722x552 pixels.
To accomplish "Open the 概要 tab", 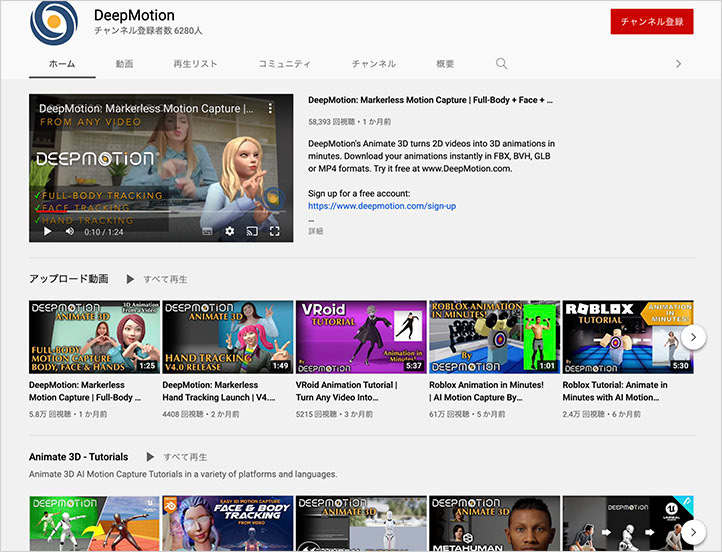I will click(445, 64).
